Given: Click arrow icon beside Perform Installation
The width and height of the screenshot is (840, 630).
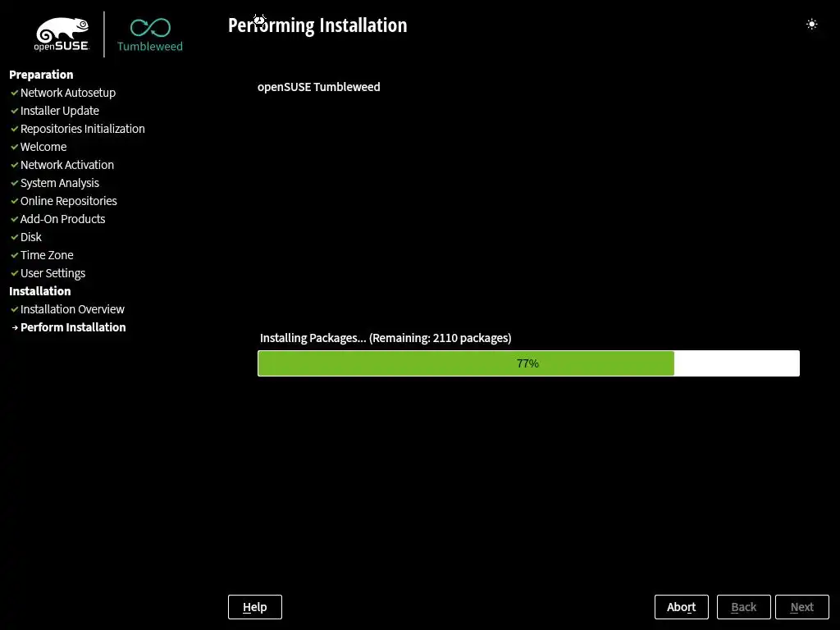Looking at the screenshot, I should point(15,327).
